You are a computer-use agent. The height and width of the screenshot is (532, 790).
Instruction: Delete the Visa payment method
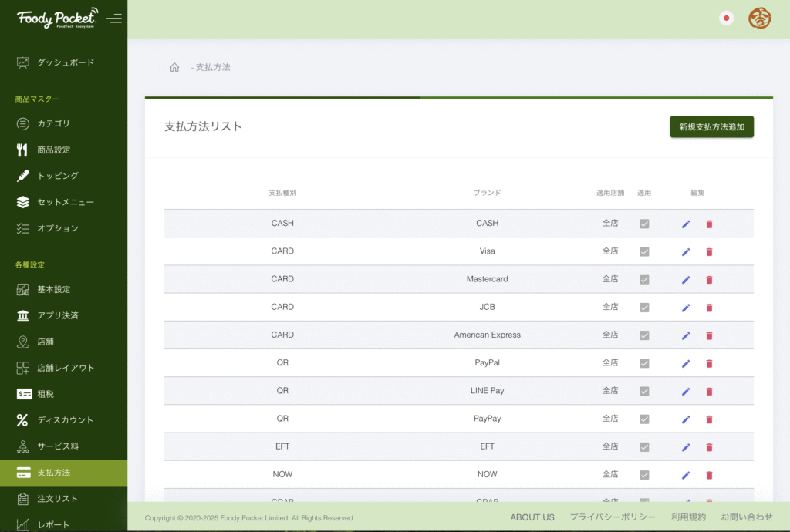(x=709, y=252)
